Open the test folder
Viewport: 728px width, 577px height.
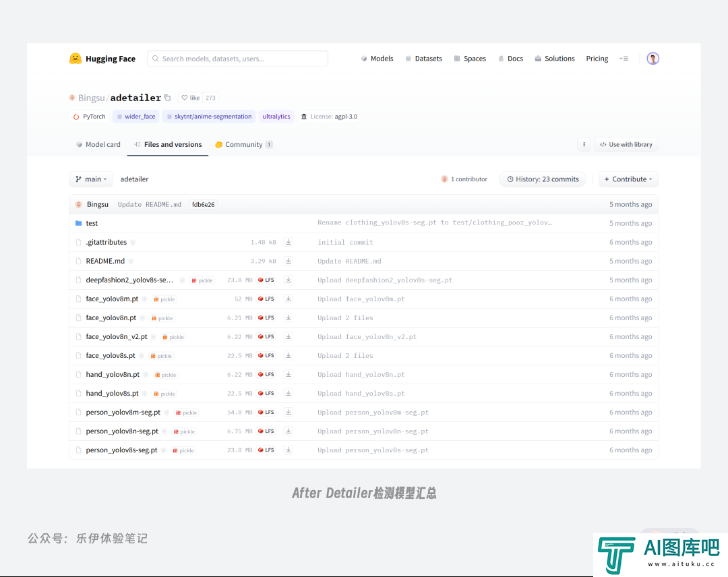click(x=92, y=223)
